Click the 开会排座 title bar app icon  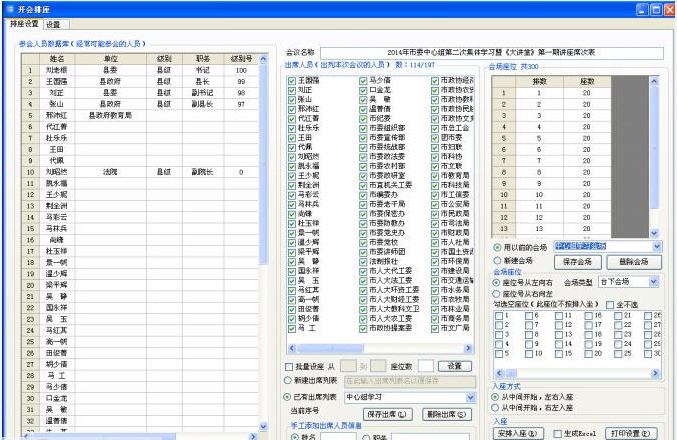(x=10, y=9)
